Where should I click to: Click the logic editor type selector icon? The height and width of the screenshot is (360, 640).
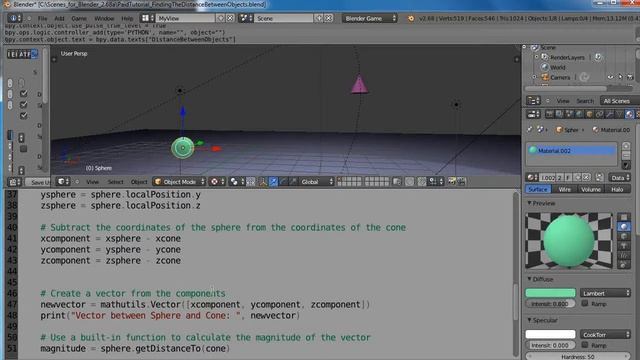click(x=16, y=182)
